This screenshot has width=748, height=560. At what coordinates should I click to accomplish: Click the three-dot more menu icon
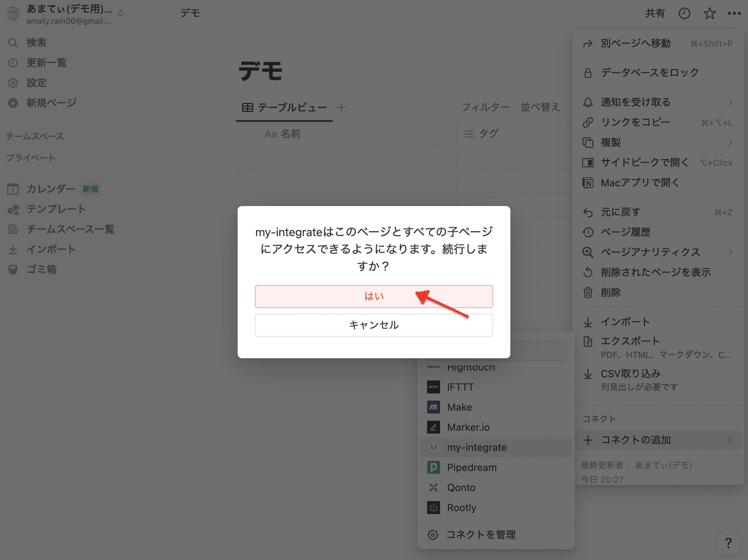coord(734,13)
